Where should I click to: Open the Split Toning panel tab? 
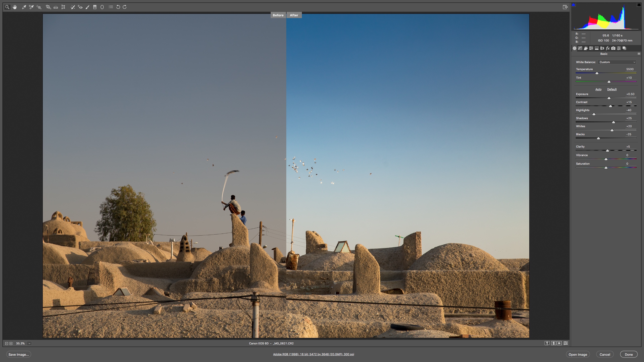coord(597,48)
